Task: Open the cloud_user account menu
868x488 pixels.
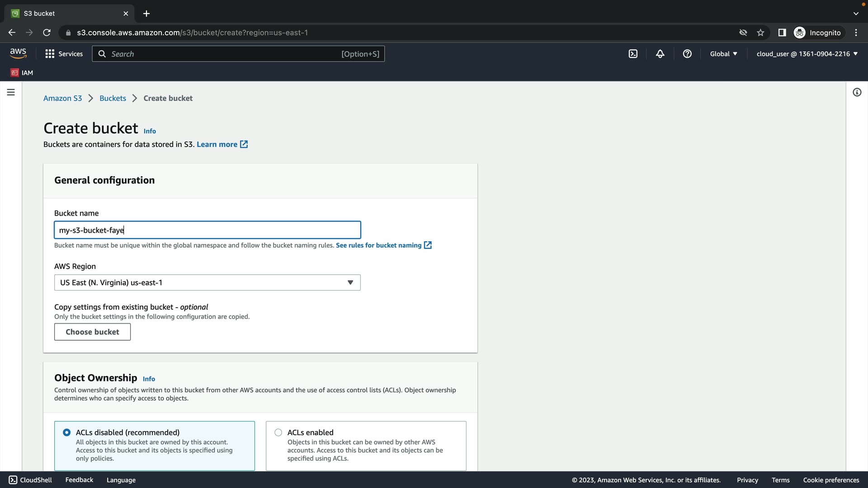Action: click(x=807, y=54)
